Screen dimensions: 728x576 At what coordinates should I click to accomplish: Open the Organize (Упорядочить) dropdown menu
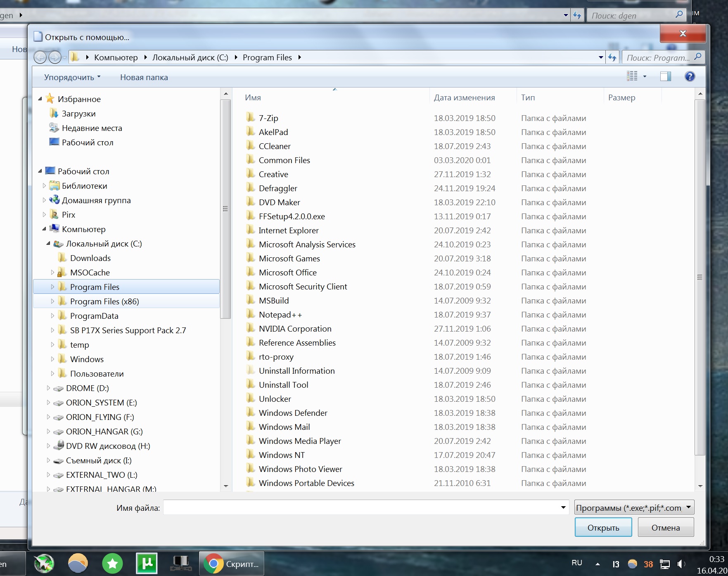click(72, 77)
